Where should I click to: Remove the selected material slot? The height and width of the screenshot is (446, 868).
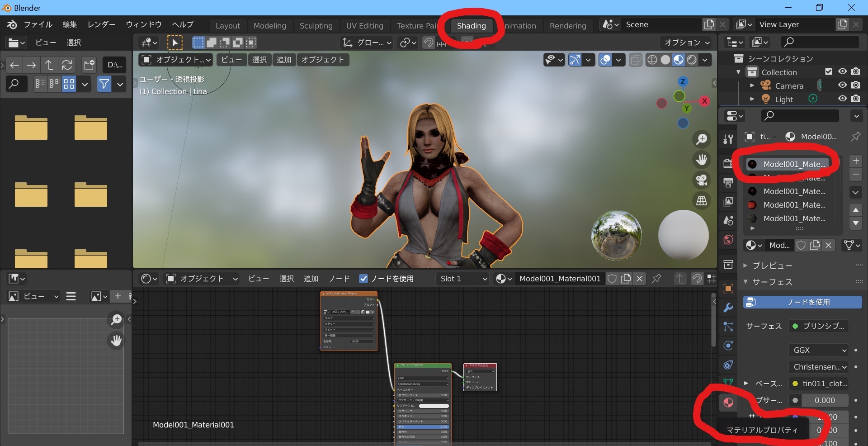856,175
